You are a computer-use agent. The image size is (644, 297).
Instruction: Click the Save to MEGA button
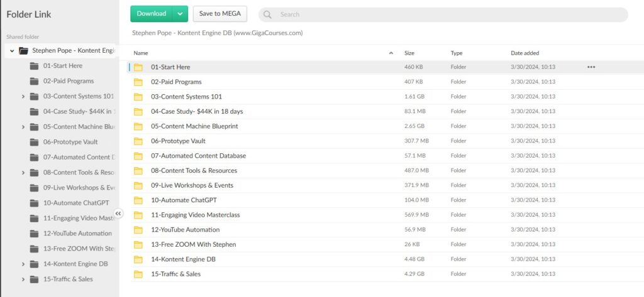pyautogui.click(x=220, y=14)
